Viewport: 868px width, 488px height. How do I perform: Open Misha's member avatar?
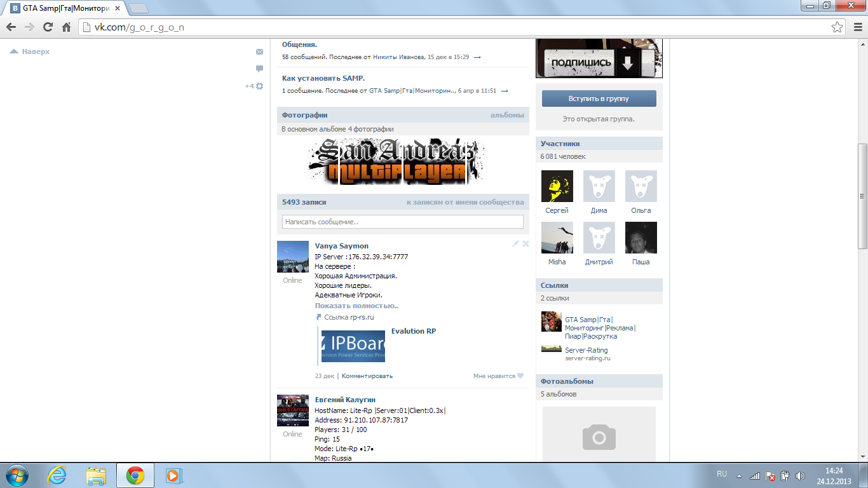pyautogui.click(x=557, y=238)
